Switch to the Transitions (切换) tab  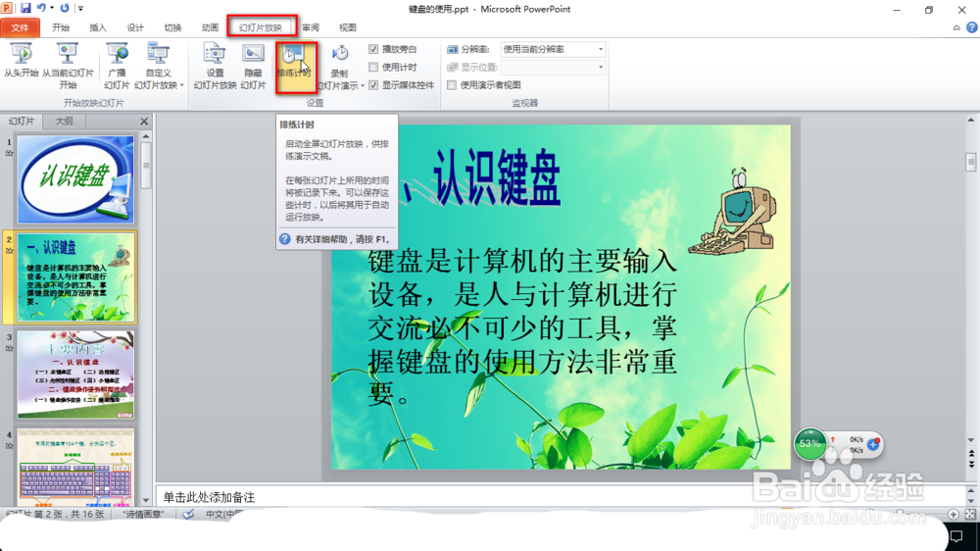click(172, 27)
